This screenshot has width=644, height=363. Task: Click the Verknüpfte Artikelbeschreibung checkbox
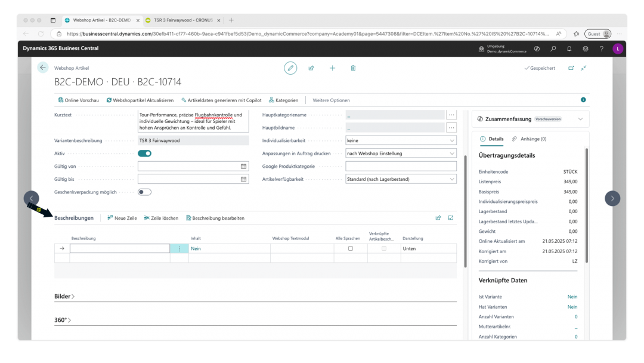[384, 248]
